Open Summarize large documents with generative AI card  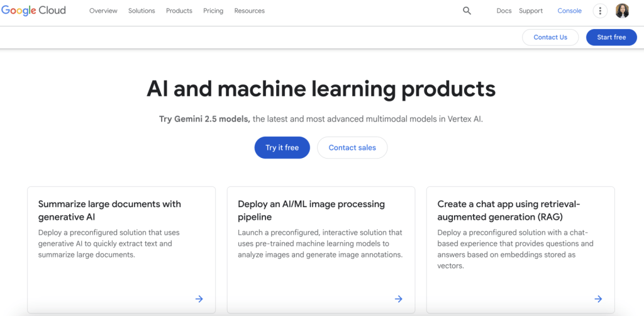point(109,210)
